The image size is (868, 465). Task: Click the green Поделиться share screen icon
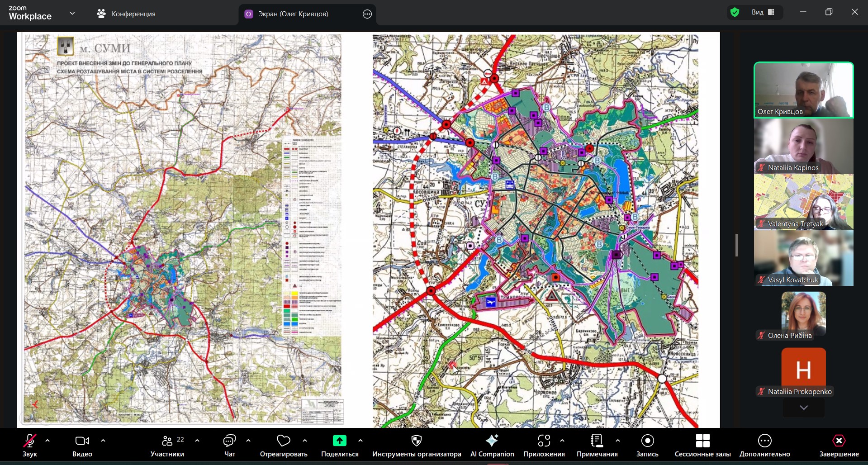click(339, 441)
